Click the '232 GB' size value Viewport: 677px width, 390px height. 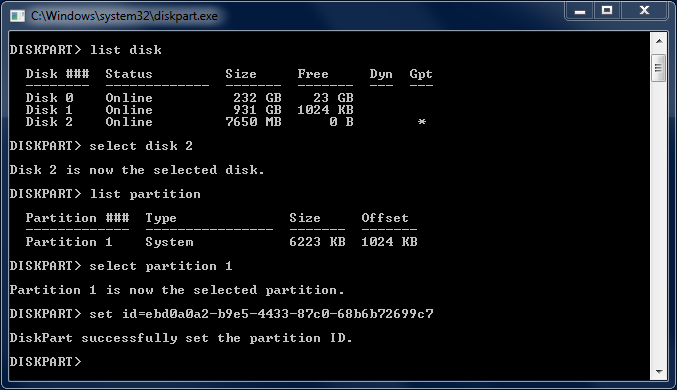[x=257, y=98]
